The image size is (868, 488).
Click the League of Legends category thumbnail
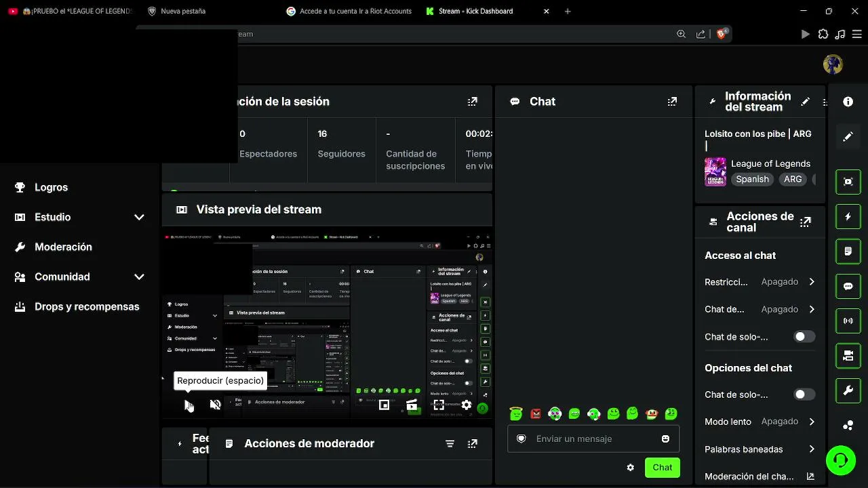pos(715,171)
